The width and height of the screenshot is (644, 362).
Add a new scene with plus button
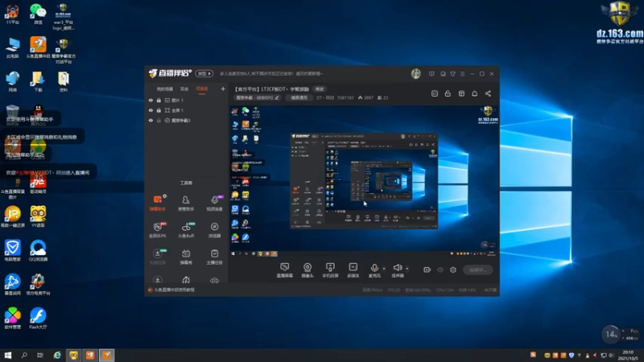[223, 88]
